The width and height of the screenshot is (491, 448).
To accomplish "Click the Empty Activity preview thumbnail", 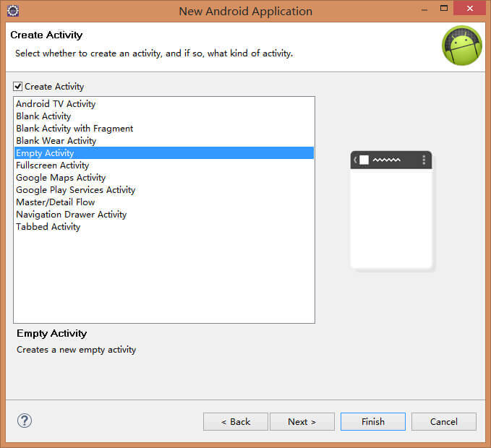I will click(x=391, y=210).
